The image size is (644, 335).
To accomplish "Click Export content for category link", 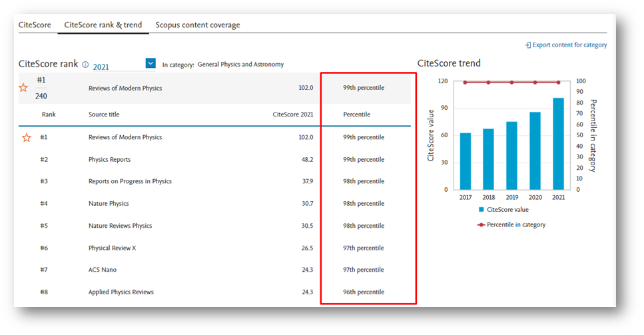I will click(569, 45).
